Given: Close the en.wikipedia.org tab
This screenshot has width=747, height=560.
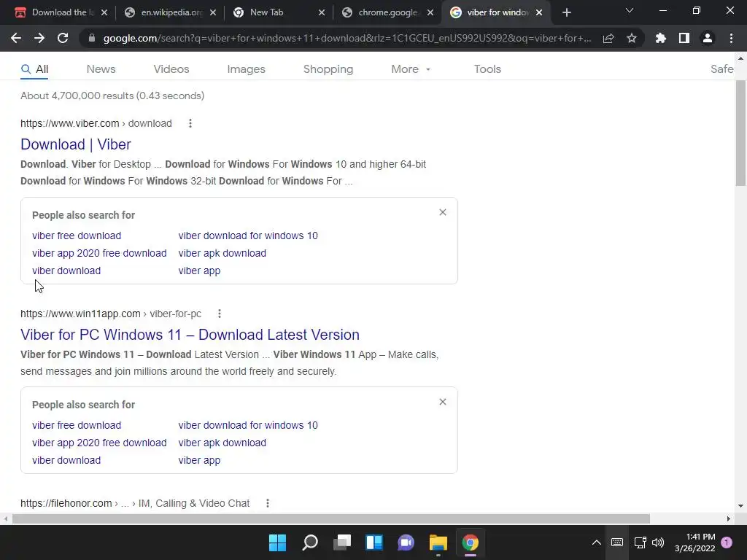Looking at the screenshot, I should coord(213,12).
